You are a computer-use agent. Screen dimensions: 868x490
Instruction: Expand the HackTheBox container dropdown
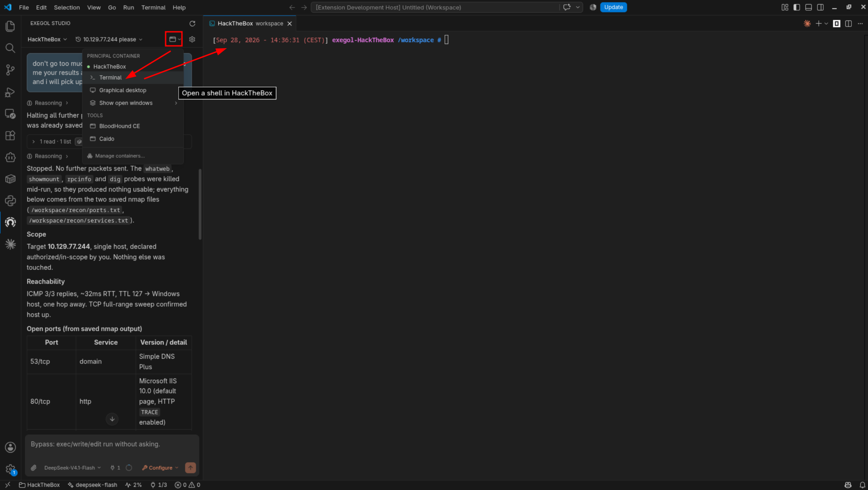click(x=47, y=40)
